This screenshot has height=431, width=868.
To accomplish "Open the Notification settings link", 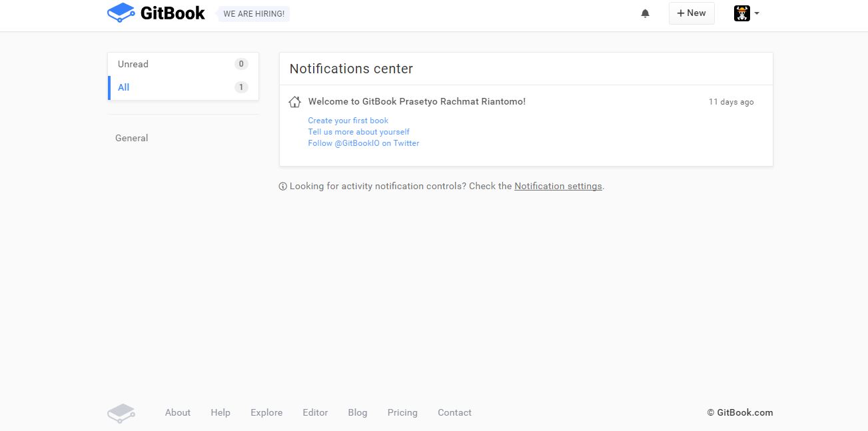I will point(558,187).
